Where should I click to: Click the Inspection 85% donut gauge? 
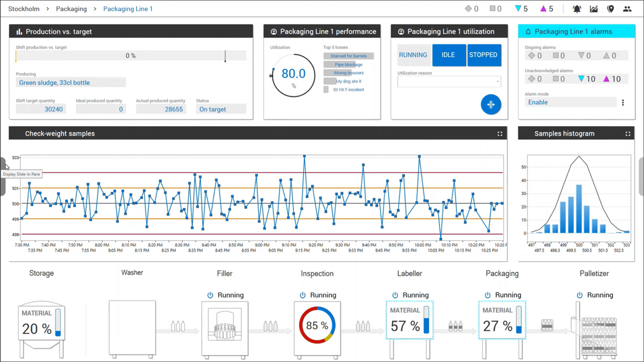click(x=317, y=324)
